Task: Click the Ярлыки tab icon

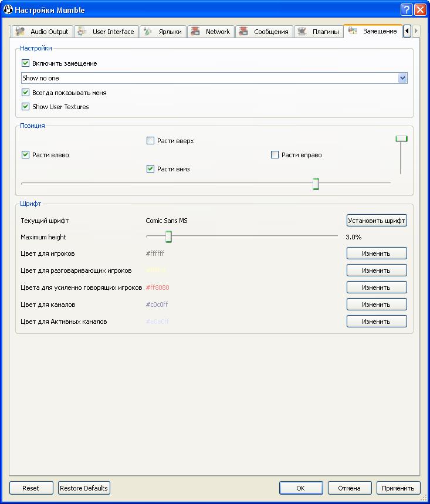Action: tap(149, 32)
